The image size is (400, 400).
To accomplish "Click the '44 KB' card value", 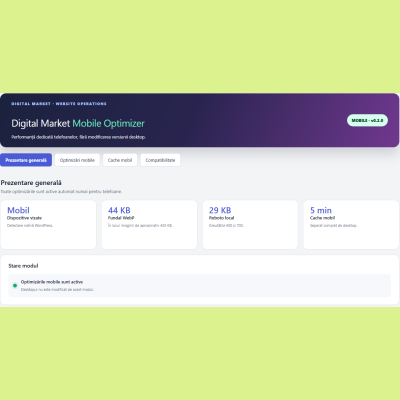I will pos(119,210).
